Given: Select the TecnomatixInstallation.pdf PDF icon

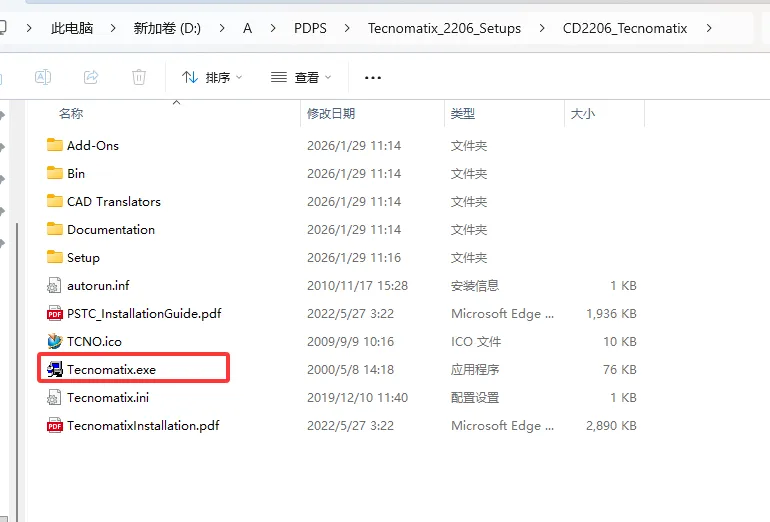Looking at the screenshot, I should click(55, 425).
